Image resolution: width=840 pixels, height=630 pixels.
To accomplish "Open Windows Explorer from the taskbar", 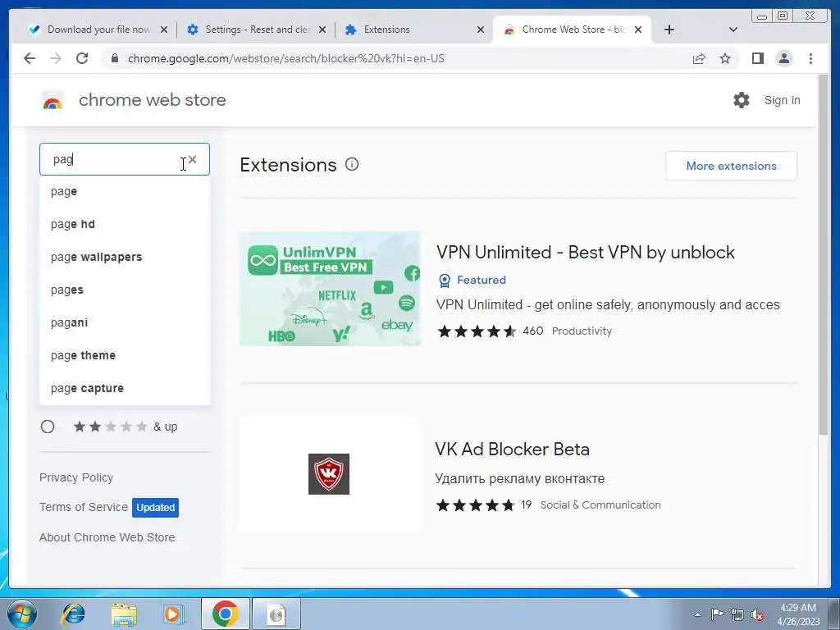I will (124, 614).
